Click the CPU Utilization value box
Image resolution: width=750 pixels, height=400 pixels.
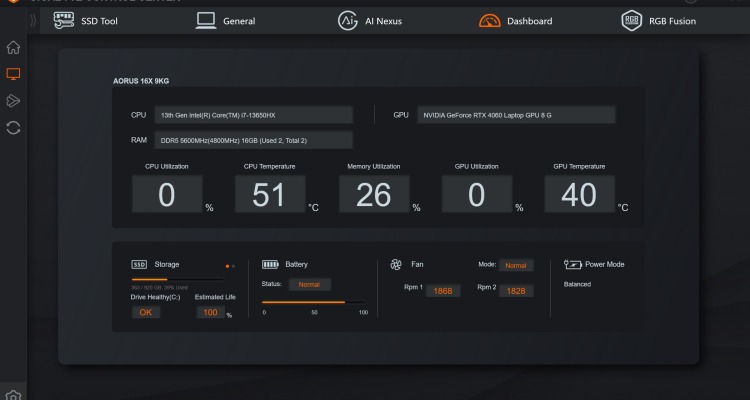tap(167, 194)
